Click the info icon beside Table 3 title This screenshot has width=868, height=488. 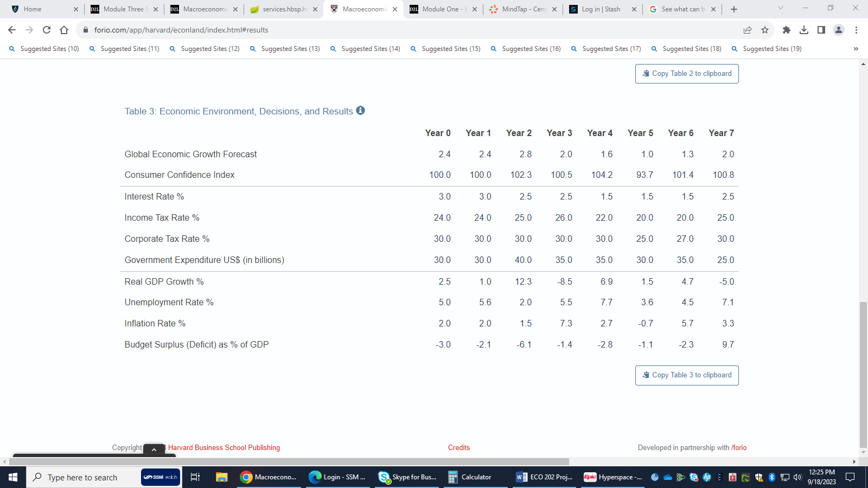tap(361, 111)
